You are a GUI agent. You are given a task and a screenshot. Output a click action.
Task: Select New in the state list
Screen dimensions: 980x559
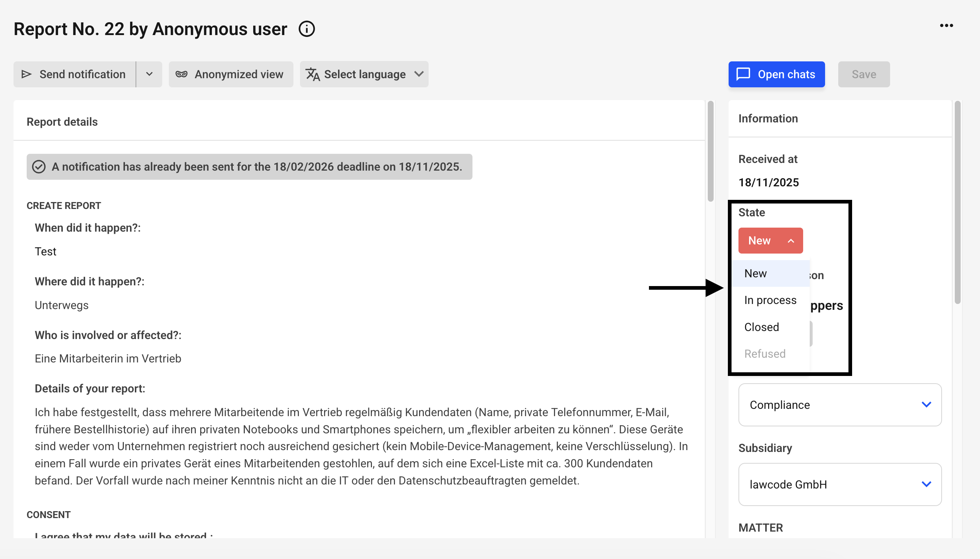(x=755, y=273)
